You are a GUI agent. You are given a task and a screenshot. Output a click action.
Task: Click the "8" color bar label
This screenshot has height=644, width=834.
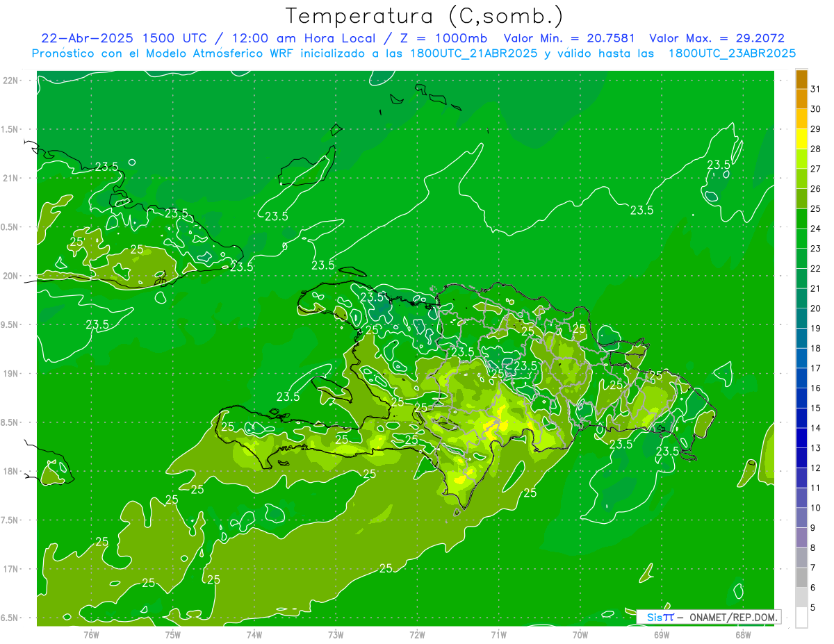pos(813,548)
